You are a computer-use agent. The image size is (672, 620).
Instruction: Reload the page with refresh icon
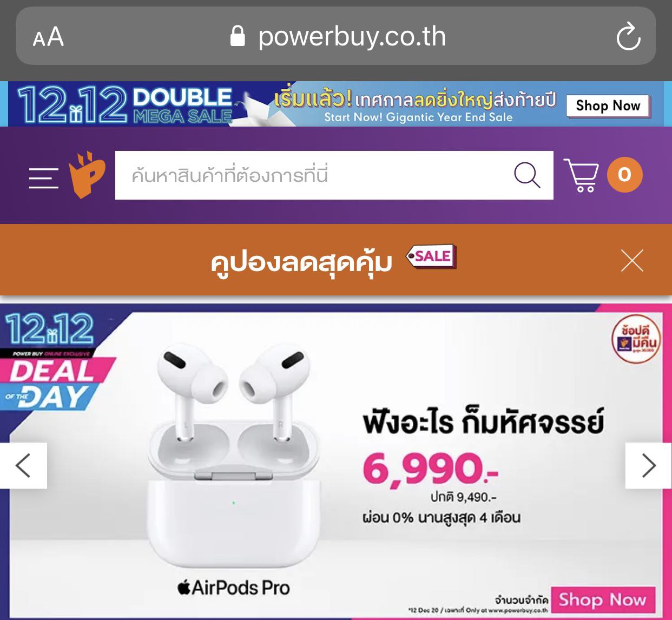tap(628, 37)
